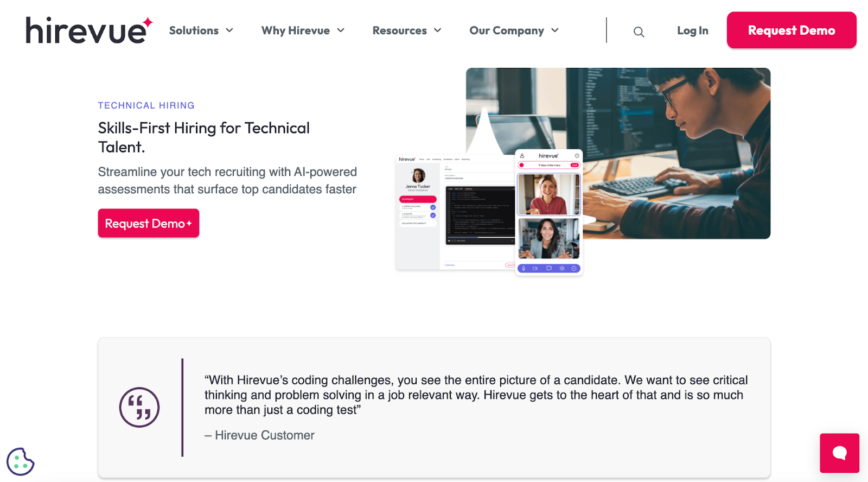The width and height of the screenshot is (868, 482).
Task: Turn off the camera in the video interview
Action: pos(535,268)
